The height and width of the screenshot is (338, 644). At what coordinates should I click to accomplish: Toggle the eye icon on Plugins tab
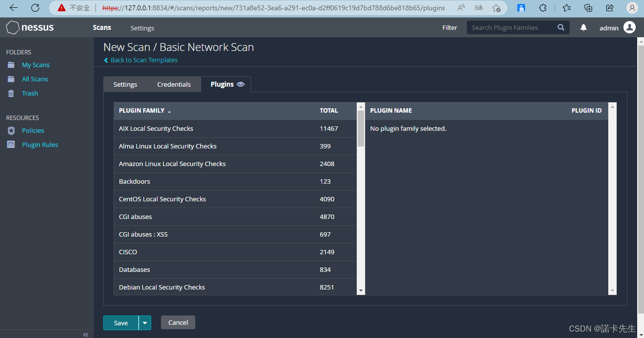coord(240,84)
